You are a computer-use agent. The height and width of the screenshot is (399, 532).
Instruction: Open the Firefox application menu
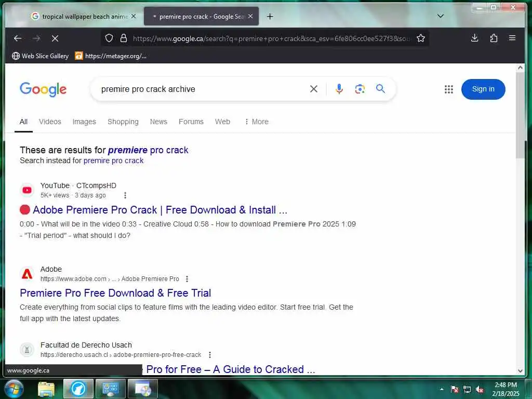[512, 38]
